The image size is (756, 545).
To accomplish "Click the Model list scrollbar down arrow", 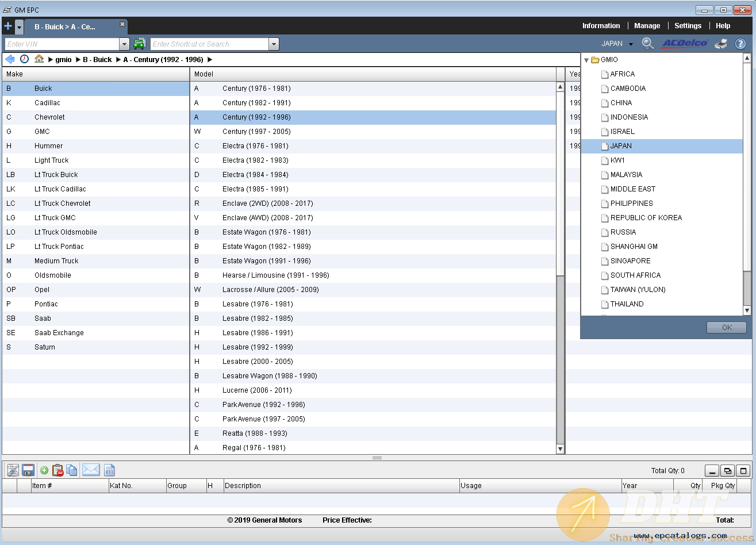I will click(561, 449).
